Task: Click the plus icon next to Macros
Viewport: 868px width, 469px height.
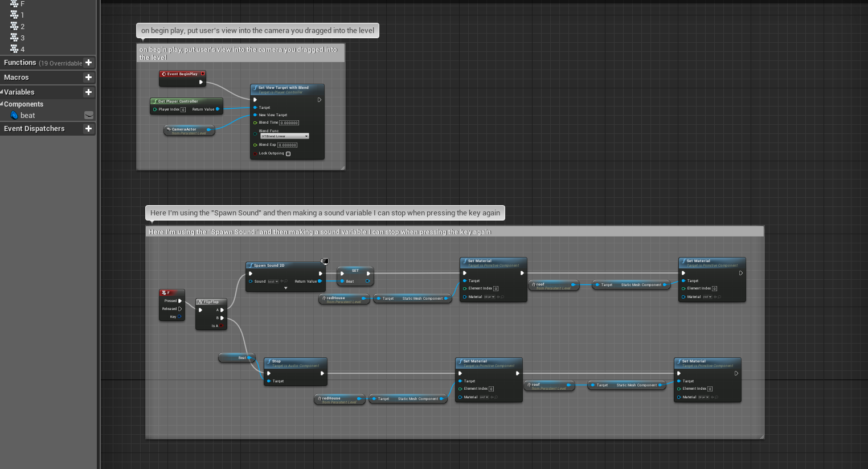Action: [88, 78]
